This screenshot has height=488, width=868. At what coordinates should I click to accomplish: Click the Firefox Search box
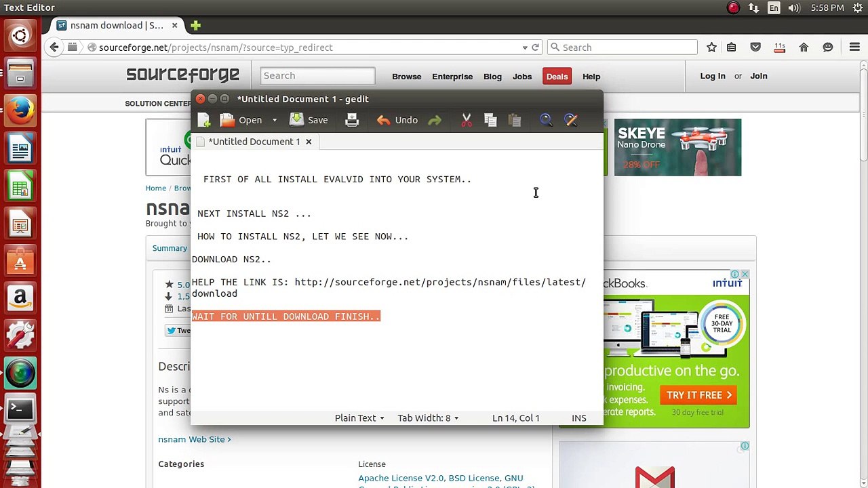(622, 47)
